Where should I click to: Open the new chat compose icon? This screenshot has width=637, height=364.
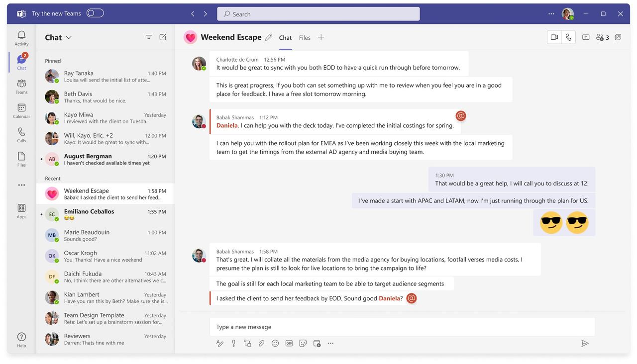point(163,37)
